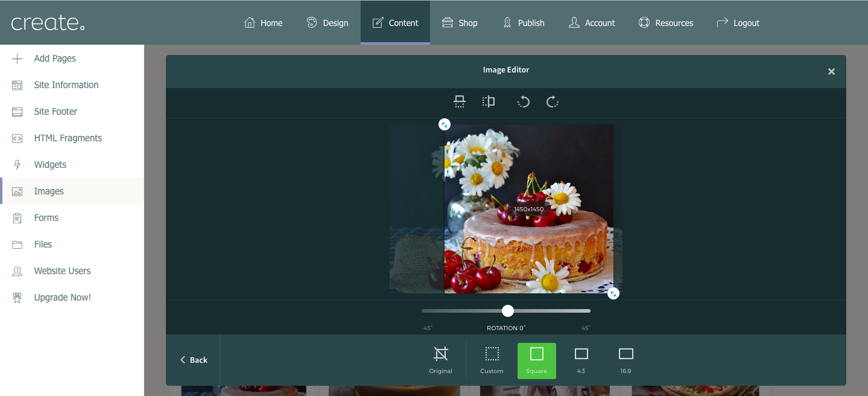Select the Original crop option
The image size is (868, 396).
click(441, 360)
